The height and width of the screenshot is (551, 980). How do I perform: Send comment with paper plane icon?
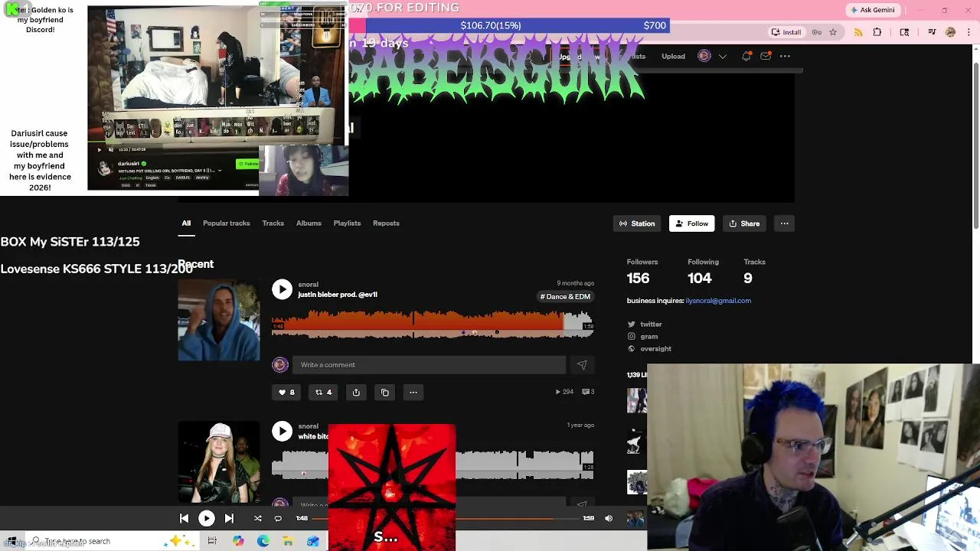(x=582, y=365)
